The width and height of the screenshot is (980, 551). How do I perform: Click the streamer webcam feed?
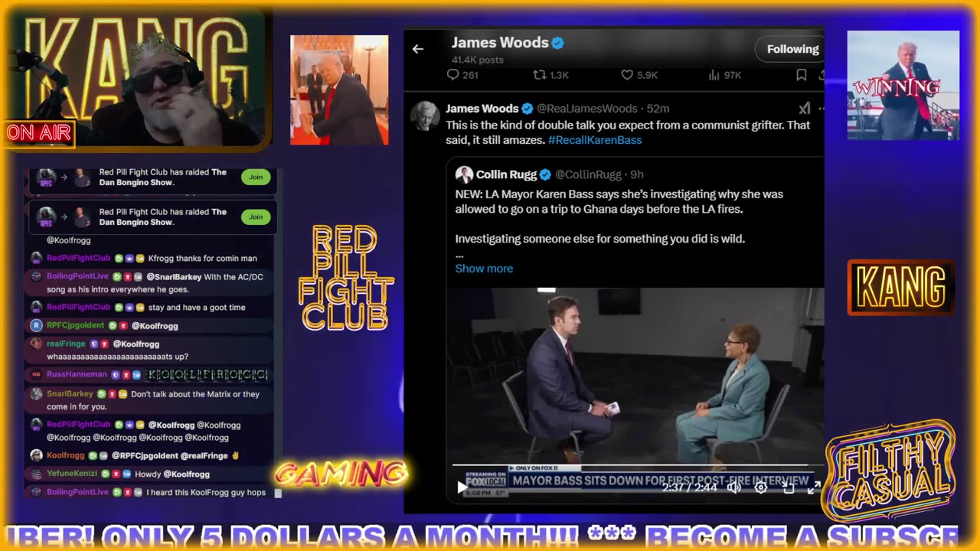138,77
